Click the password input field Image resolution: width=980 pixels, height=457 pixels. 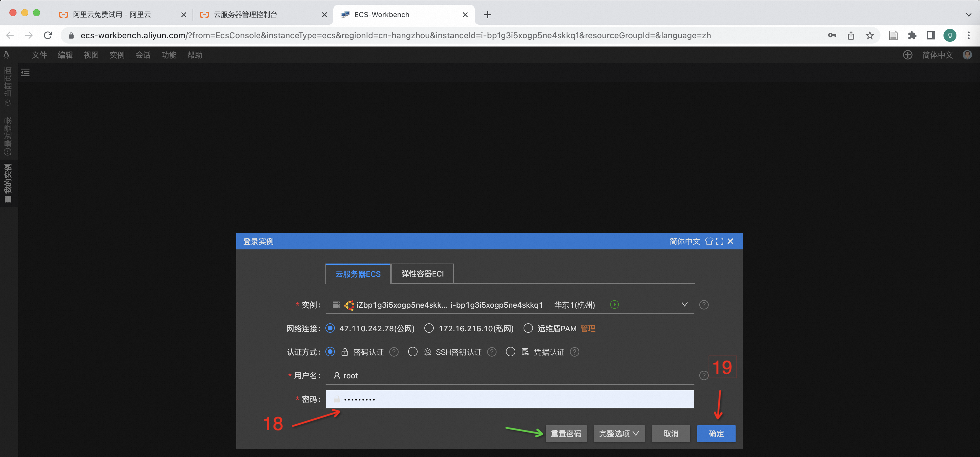tap(510, 399)
